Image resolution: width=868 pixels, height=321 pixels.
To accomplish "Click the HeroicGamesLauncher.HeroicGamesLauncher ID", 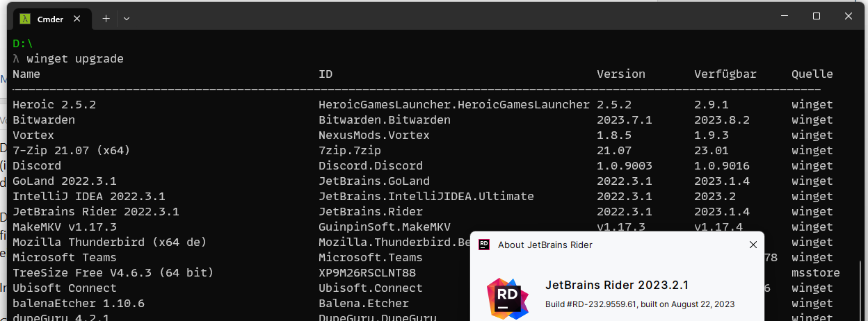I will [x=454, y=105].
